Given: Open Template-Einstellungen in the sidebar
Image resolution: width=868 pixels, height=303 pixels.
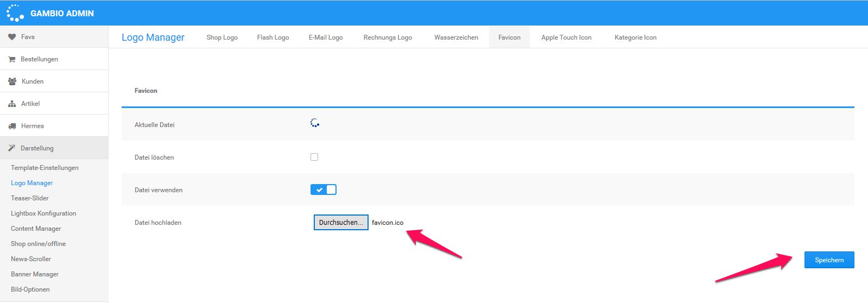Looking at the screenshot, I should 45,168.
